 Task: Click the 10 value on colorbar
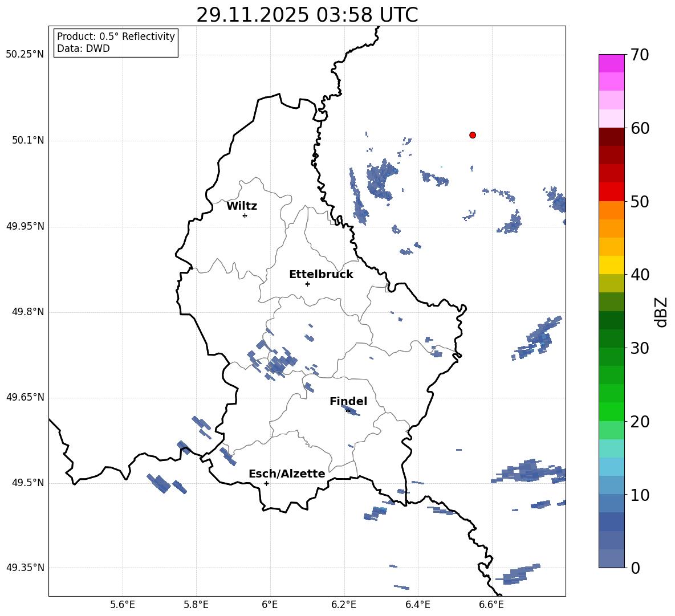point(640,494)
